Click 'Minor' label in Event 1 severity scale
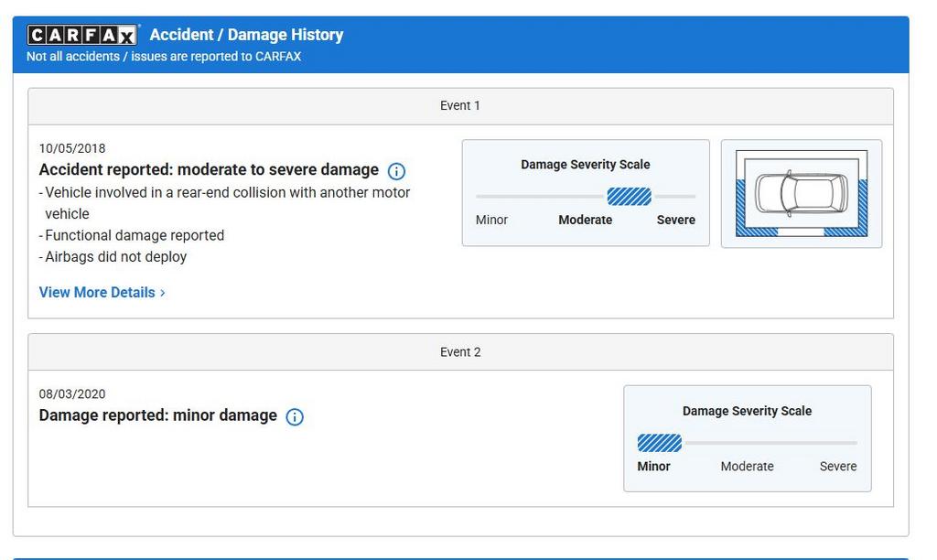Viewport: 937px width, 560px height. pyautogui.click(x=491, y=220)
